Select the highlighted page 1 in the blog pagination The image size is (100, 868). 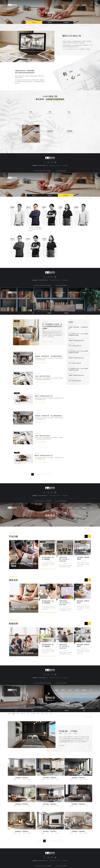click(x=32, y=474)
